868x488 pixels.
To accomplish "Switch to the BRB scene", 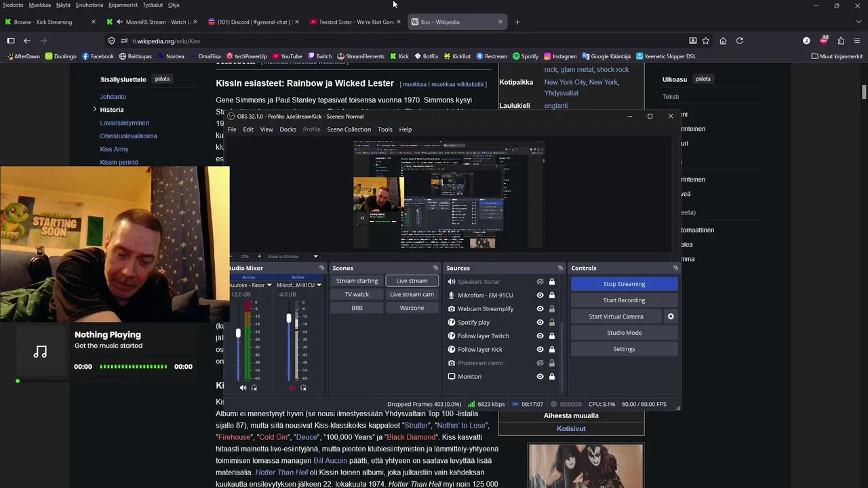I will (x=357, y=308).
